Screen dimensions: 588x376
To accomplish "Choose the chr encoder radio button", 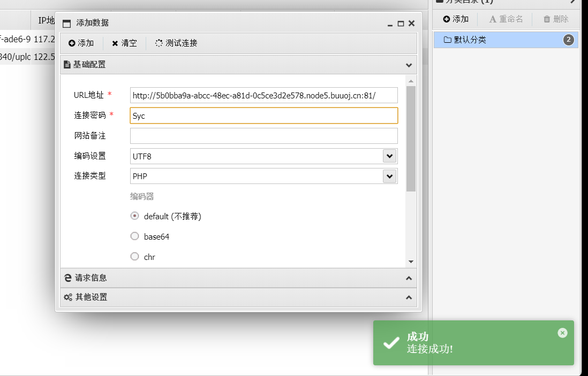I will (x=135, y=257).
